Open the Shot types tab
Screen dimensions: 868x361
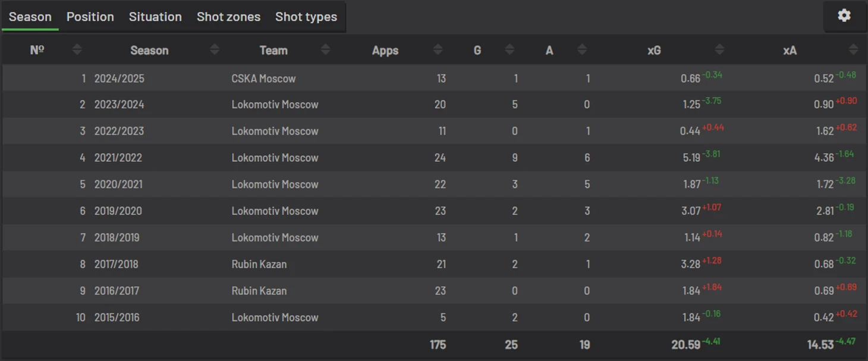306,17
